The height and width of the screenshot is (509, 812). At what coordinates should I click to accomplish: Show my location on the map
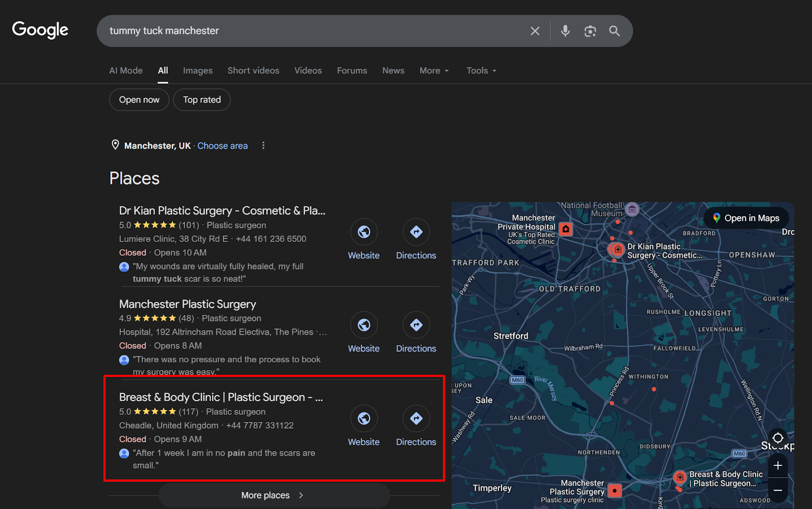pos(778,438)
